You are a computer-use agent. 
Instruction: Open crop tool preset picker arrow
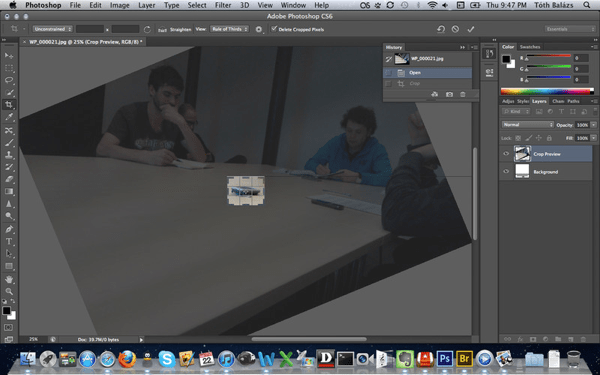[24, 29]
